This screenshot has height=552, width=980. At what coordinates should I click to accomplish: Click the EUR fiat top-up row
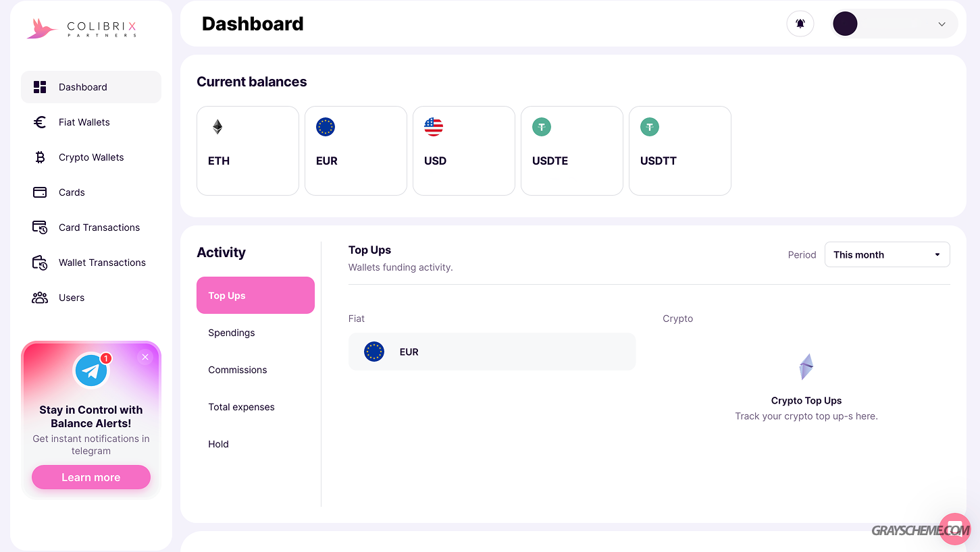click(x=492, y=352)
